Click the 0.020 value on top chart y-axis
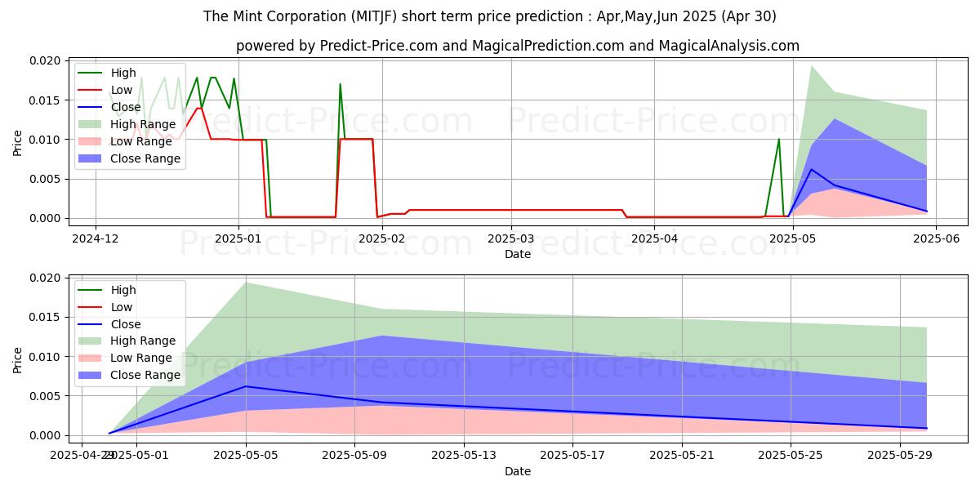 click(44, 61)
